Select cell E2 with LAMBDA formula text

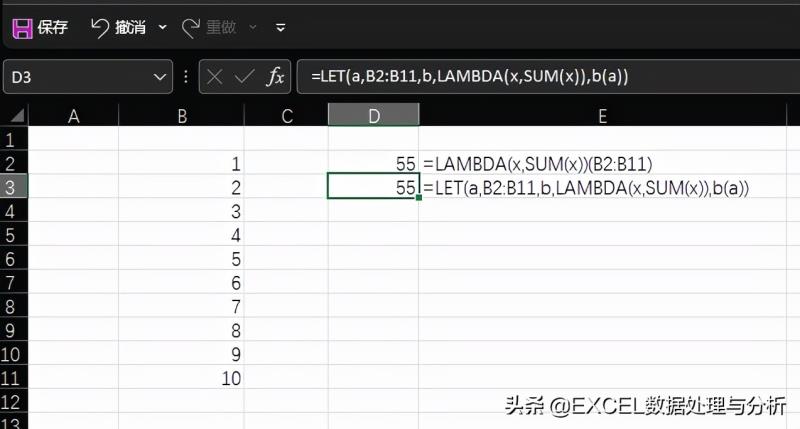coord(603,163)
